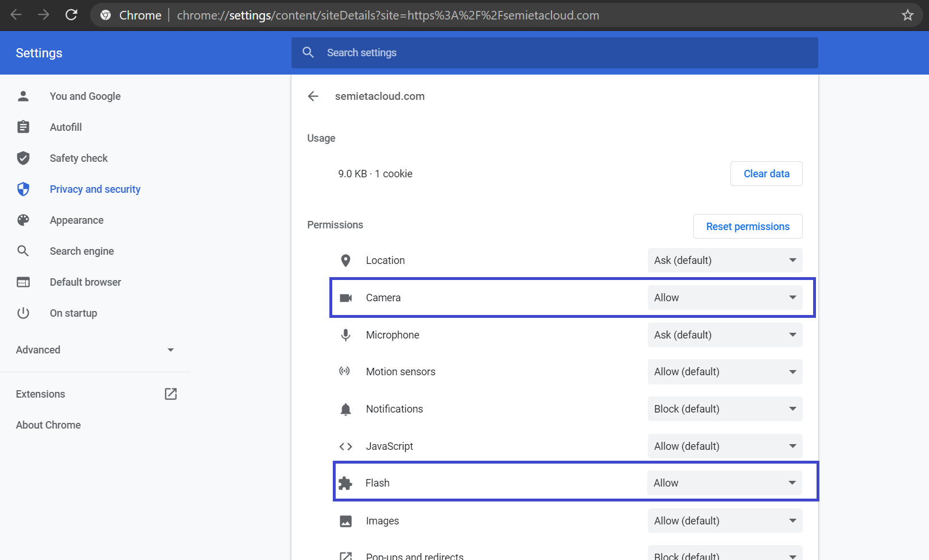Screen dimensions: 929x560
Task: Open the Images permission dropdown
Action: coord(725,521)
